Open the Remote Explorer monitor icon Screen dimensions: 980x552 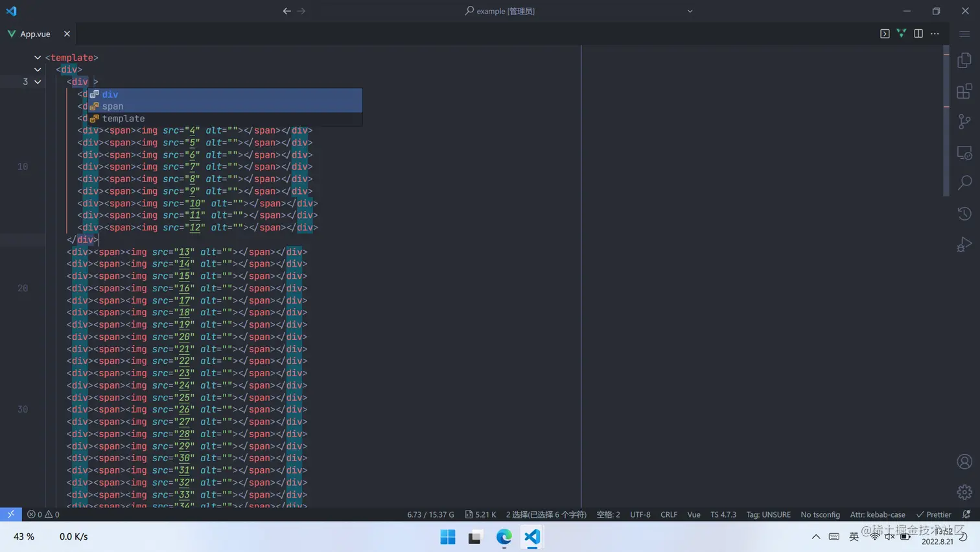click(964, 152)
